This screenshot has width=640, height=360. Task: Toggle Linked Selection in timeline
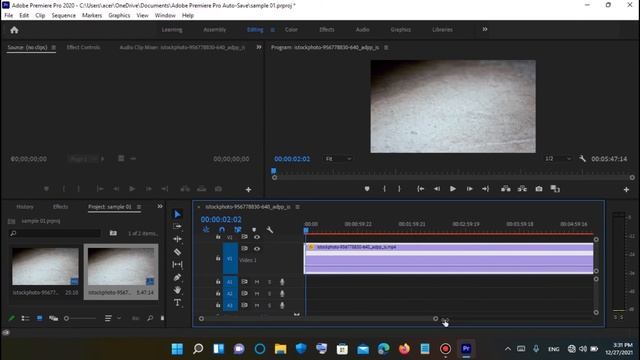coord(238,230)
